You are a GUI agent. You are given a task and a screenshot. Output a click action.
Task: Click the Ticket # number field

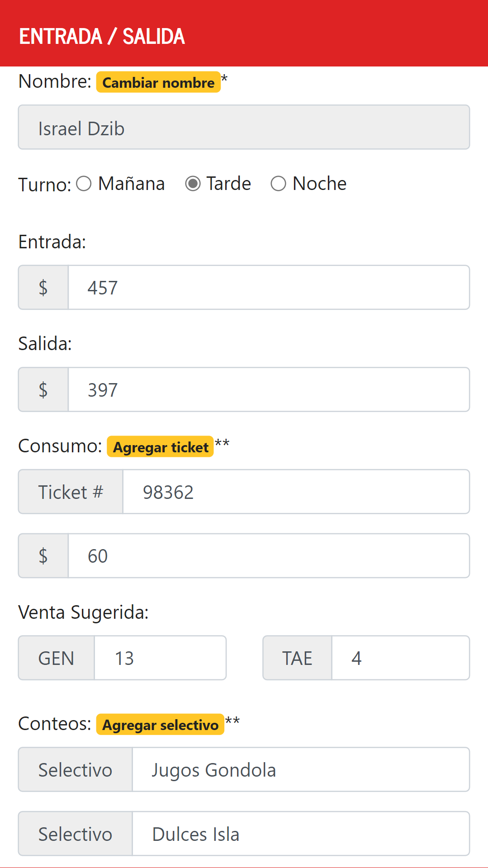click(x=296, y=492)
